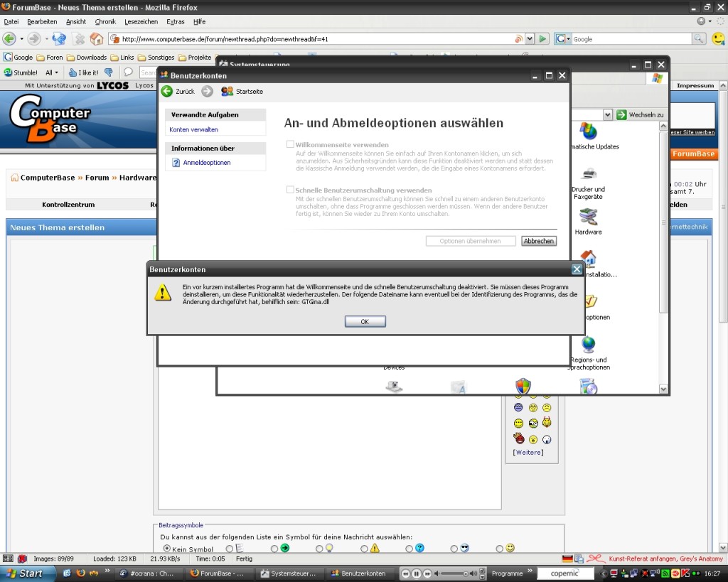Click the Systemsteuerung vertical scrollbar down arrow
728x582 pixels.
coord(663,389)
